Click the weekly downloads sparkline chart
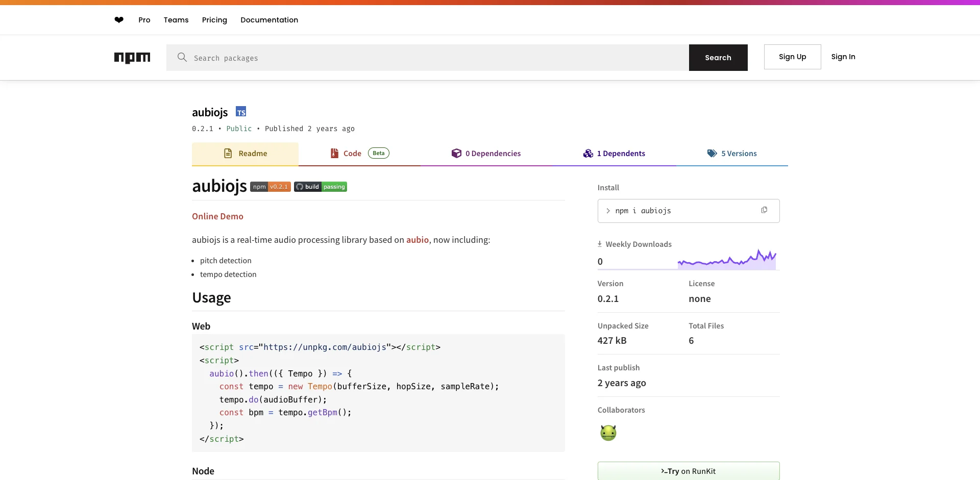980x480 pixels. [727, 259]
